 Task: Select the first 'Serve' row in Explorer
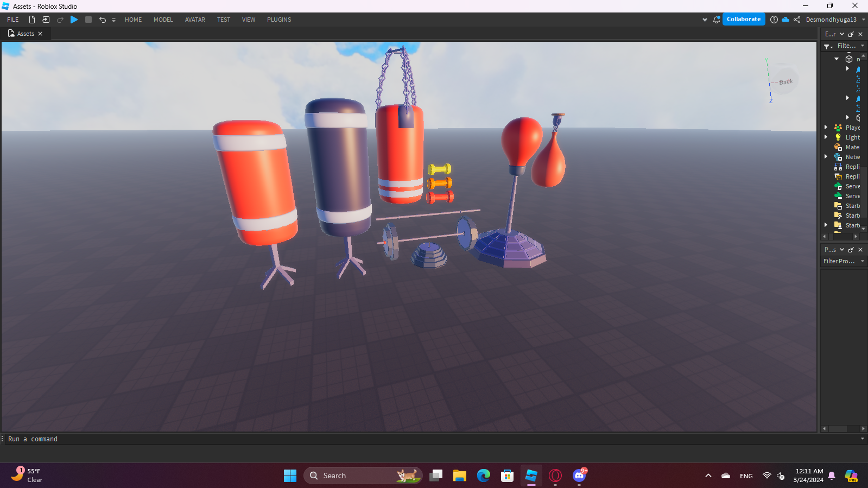(x=847, y=186)
